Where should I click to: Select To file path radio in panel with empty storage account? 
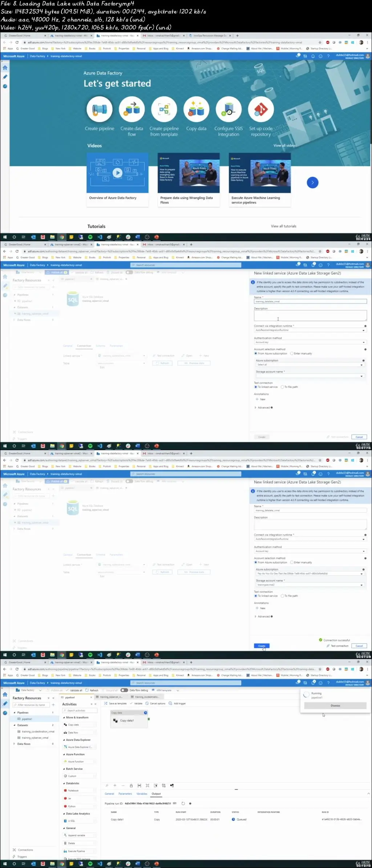tap(282, 387)
